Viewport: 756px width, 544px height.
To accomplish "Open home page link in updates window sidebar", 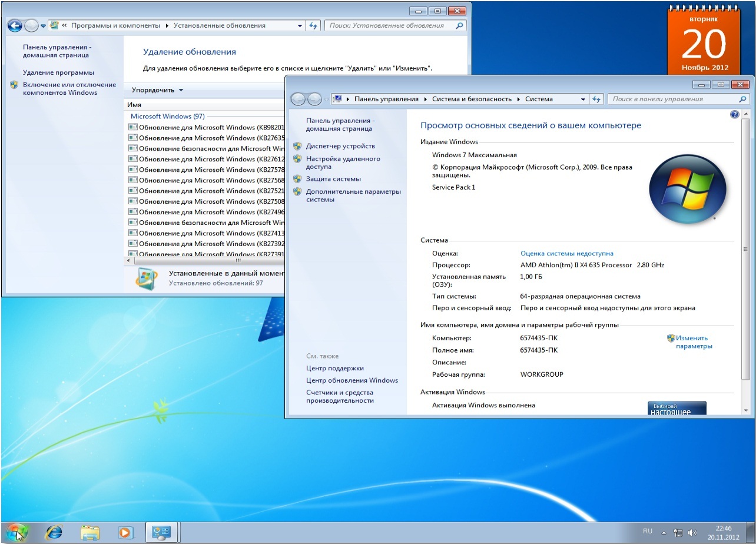I will (57, 51).
